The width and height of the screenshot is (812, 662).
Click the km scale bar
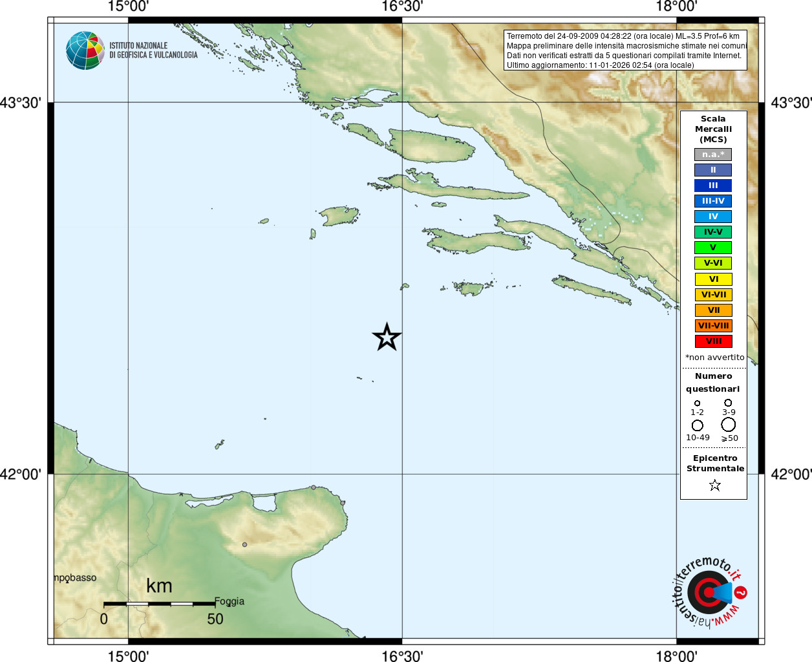point(159,604)
